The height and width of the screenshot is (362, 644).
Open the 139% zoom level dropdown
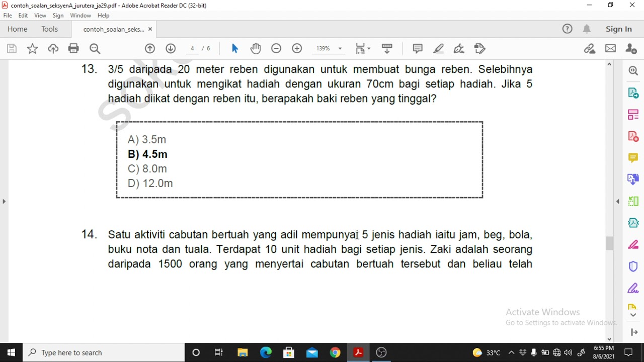(329, 49)
